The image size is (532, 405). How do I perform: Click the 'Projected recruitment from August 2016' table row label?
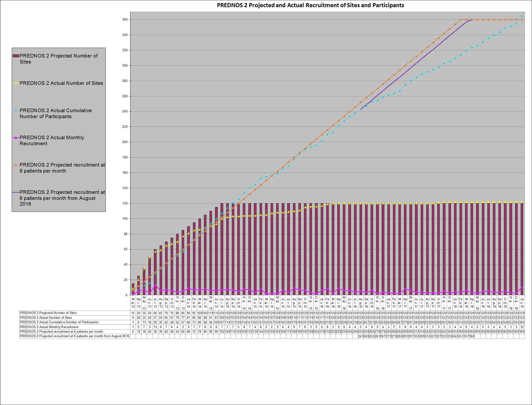tap(74, 336)
